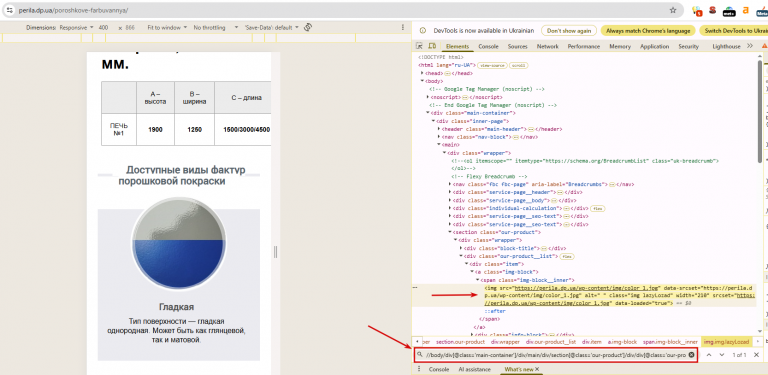The width and height of the screenshot is (768, 375).
Task: Select breadcrumb span.img-block__inner
Action: (670, 342)
